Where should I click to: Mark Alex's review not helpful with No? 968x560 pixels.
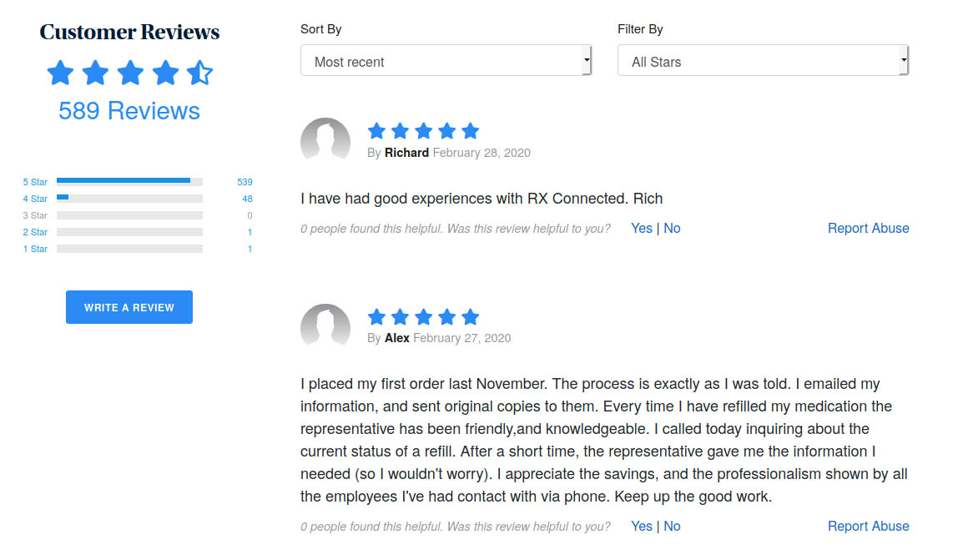(672, 526)
